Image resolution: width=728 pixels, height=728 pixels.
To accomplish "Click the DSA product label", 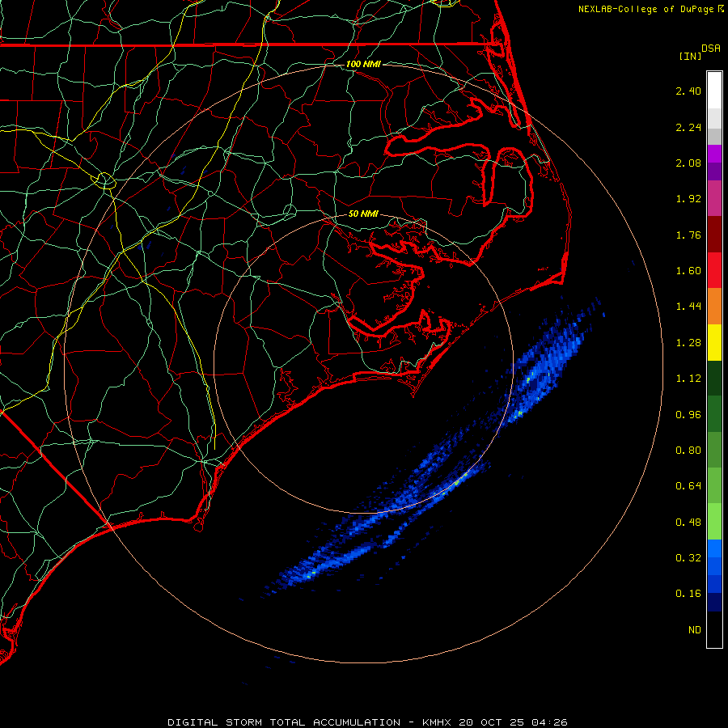I will (711, 49).
